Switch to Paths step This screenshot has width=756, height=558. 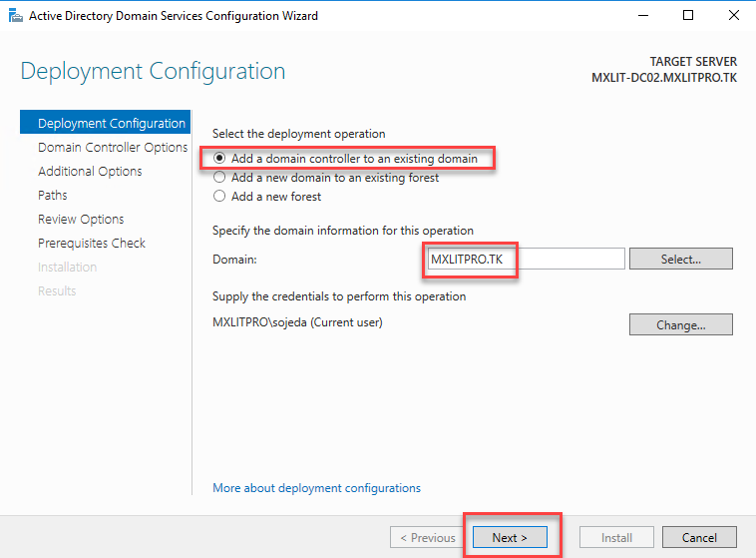53,196
